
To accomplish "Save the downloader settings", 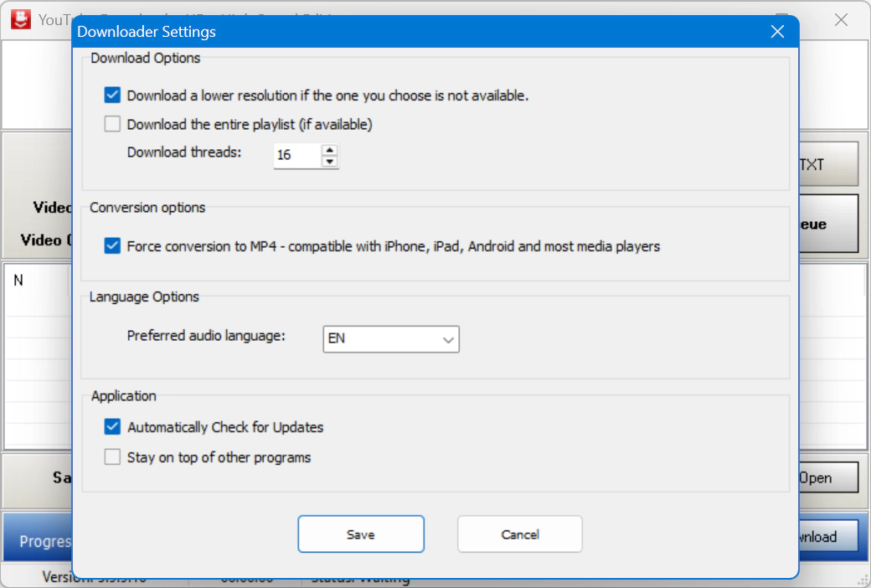I will click(361, 534).
